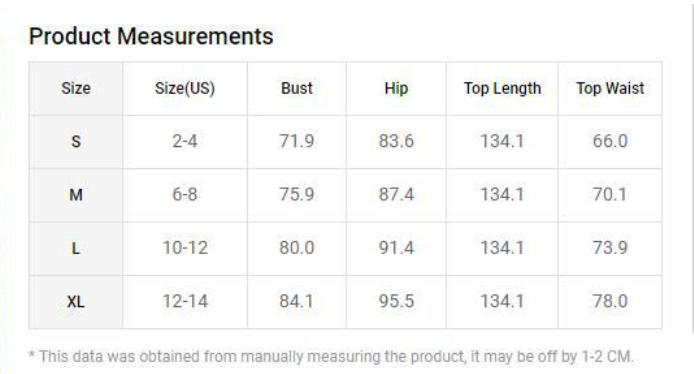The image size is (694, 374).
Task: Click the 87.4 hip measurement cell
Action: point(396,195)
